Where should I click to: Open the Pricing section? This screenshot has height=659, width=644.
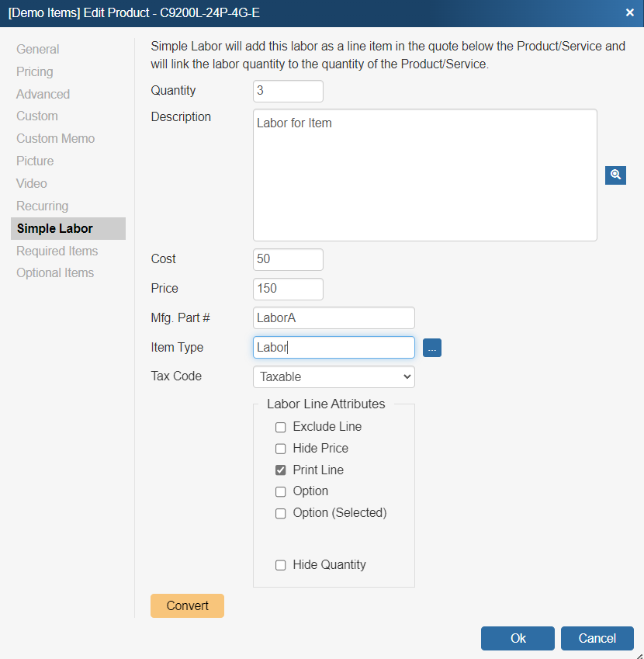(35, 72)
